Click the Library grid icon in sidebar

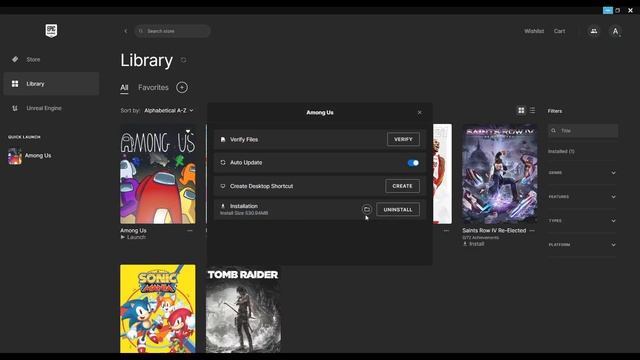(x=15, y=84)
